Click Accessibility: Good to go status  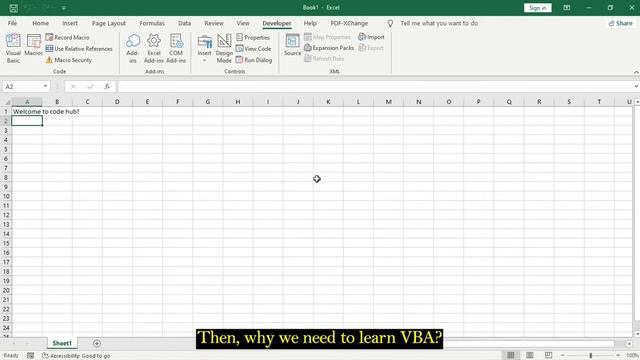tap(76, 356)
